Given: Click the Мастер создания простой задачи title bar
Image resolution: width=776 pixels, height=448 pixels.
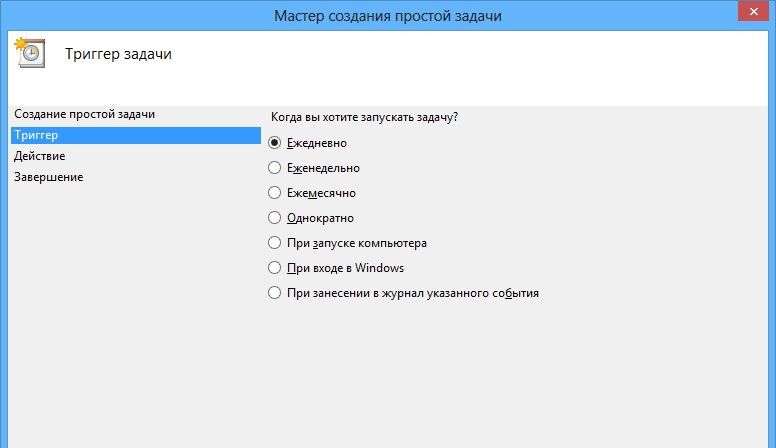Looking at the screenshot, I should (x=387, y=16).
